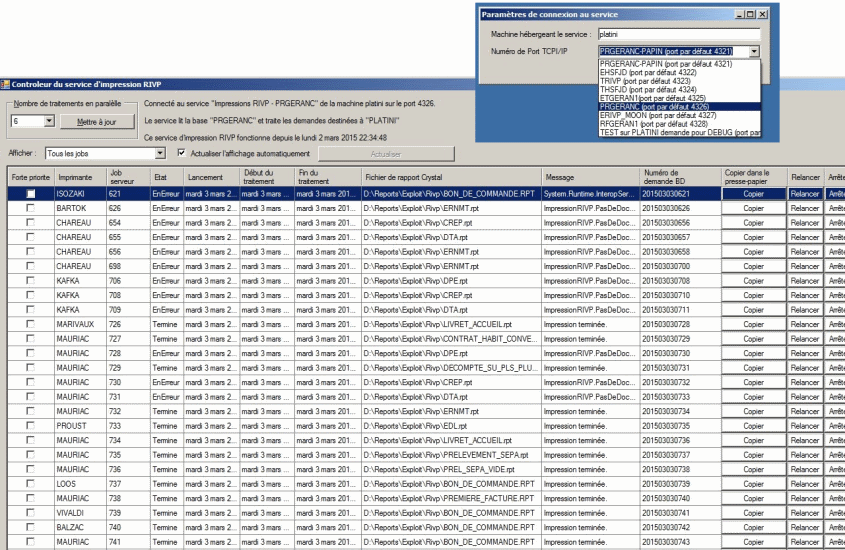The image size is (845, 550).
Task: Expand the Afficher 'Tous les jobs' dropdown
Action: [x=160, y=153]
